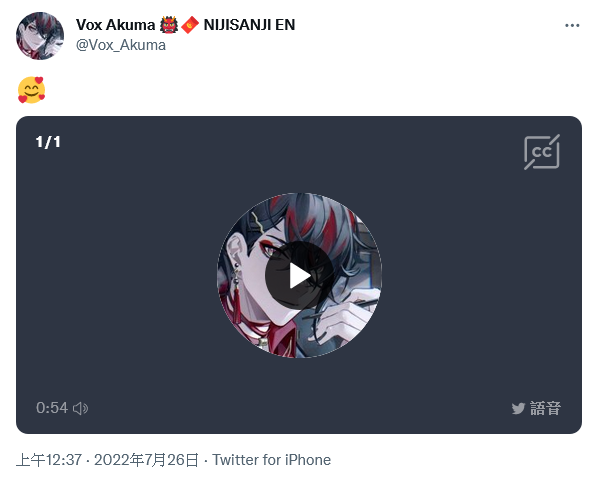Click the Vox Akuma display name
Viewport: 598px width, 486px height.
click(115, 25)
